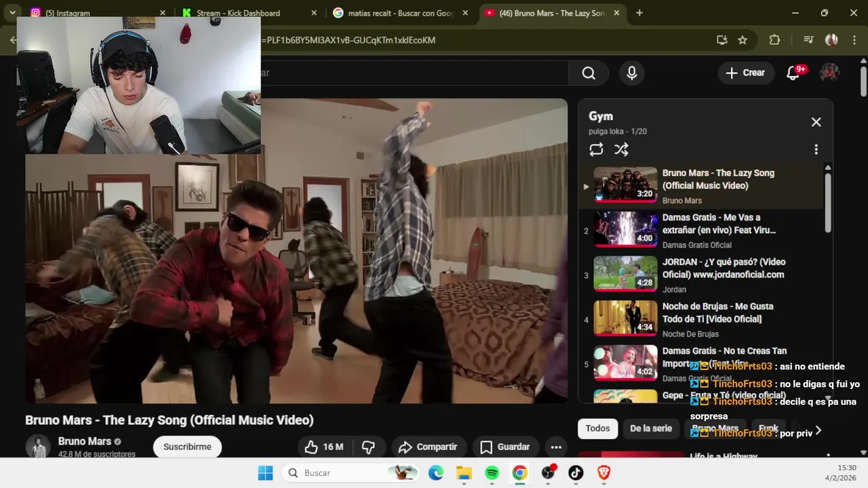
Task: Open Google Chrome from taskbar
Action: point(519,473)
